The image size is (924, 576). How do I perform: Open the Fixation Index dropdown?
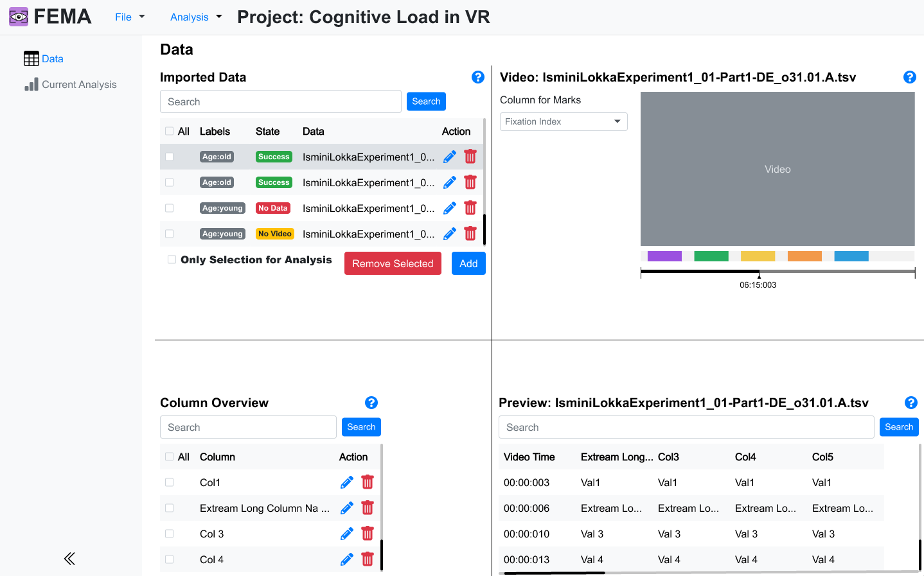click(x=564, y=121)
